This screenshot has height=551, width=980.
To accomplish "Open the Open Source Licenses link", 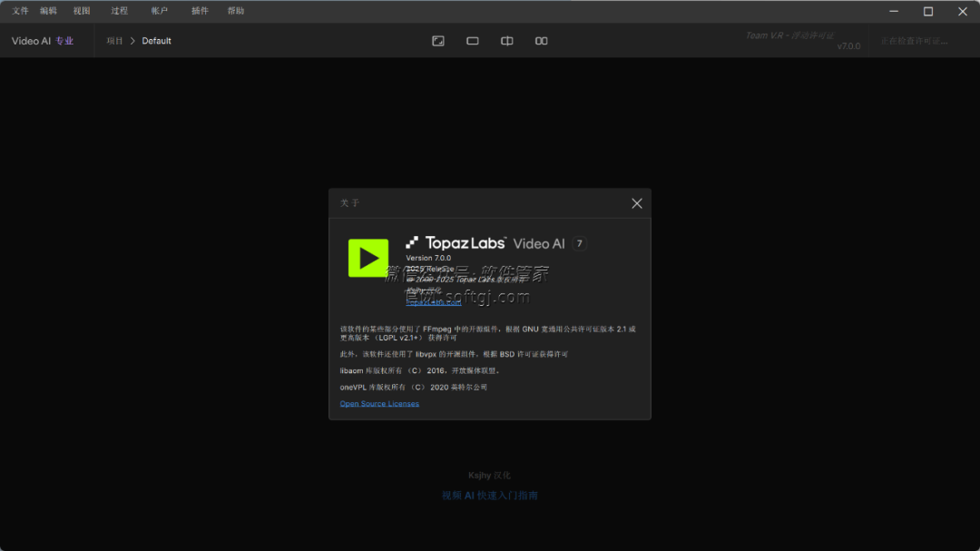I will 379,403.
